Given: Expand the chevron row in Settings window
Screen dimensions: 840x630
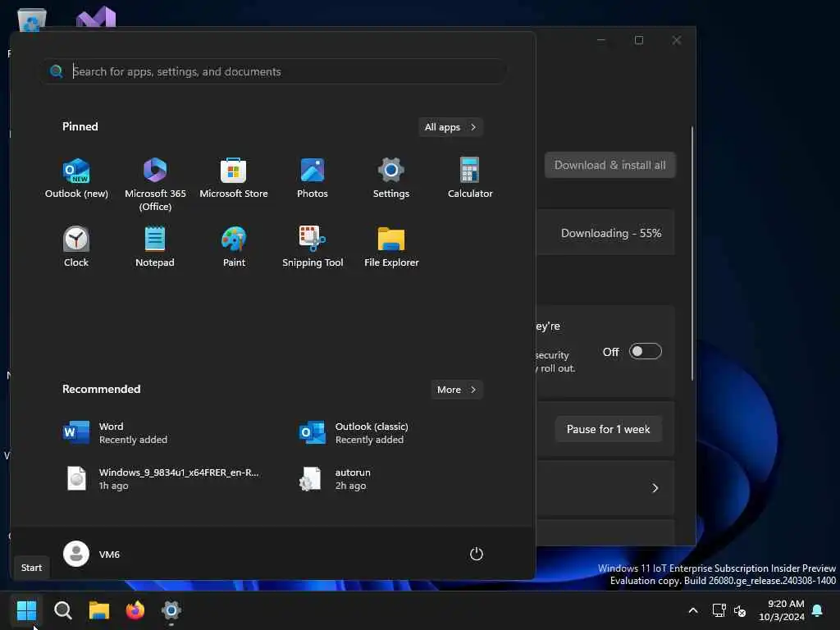Looking at the screenshot, I should coord(655,488).
